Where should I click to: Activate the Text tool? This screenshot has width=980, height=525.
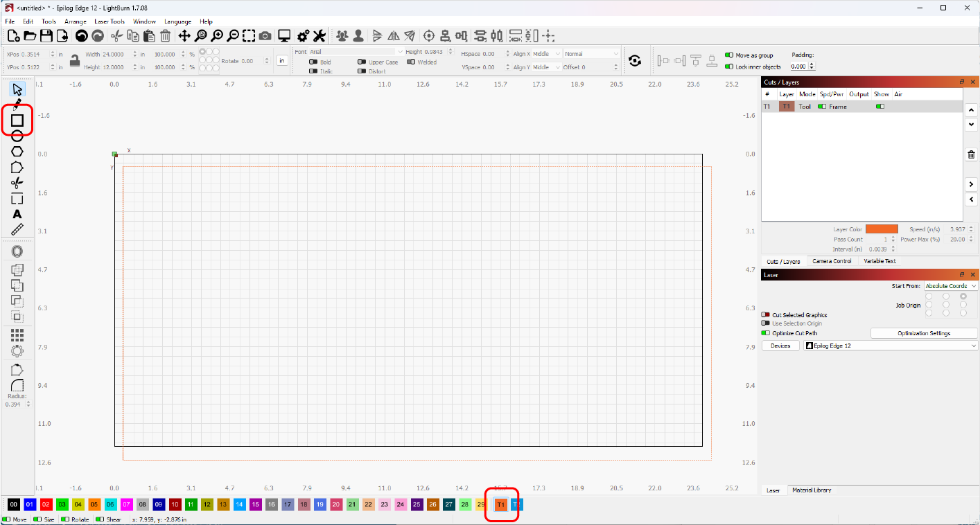click(x=17, y=214)
